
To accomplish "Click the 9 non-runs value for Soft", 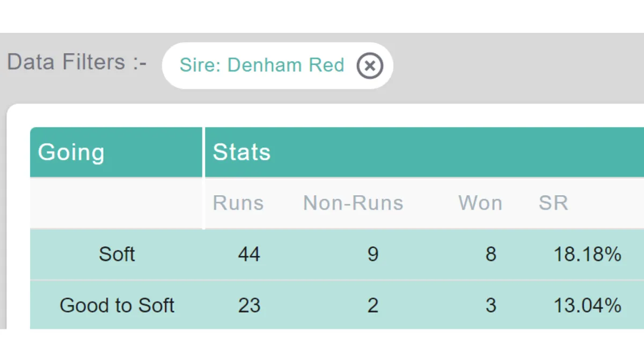I will pos(373,254).
